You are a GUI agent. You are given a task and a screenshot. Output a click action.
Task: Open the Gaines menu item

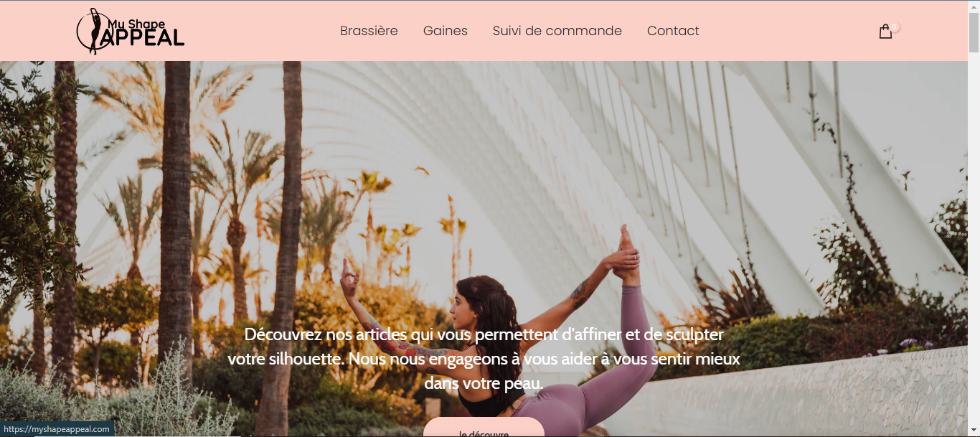[x=446, y=31]
